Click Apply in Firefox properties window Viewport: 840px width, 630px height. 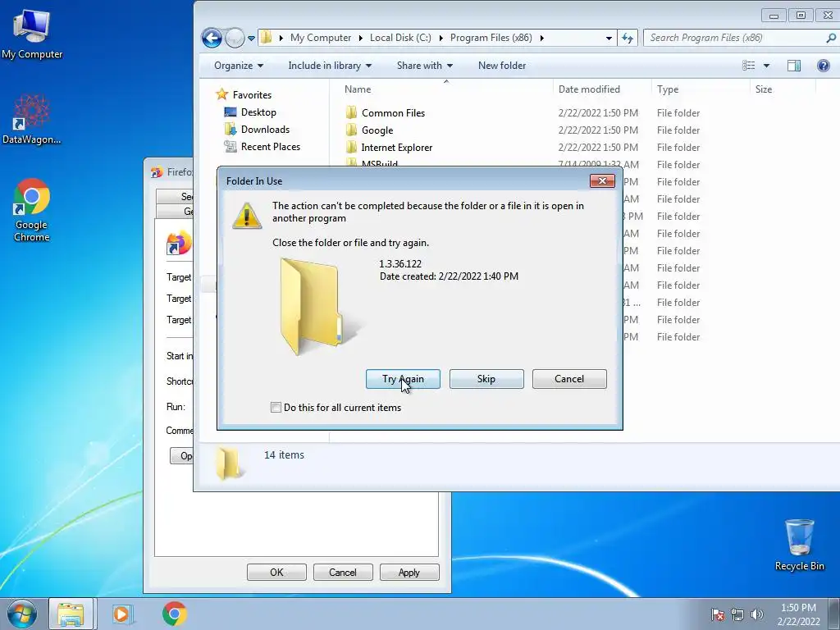coord(409,572)
